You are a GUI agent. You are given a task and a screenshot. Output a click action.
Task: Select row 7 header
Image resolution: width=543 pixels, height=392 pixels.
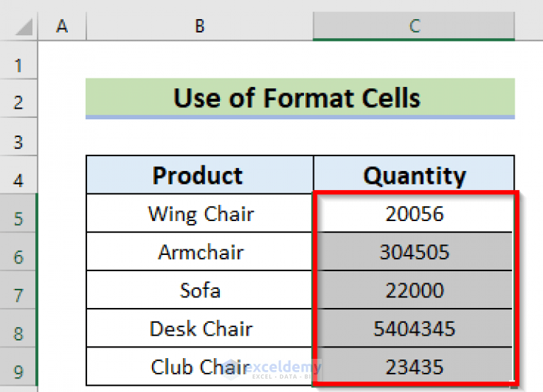click(x=18, y=290)
